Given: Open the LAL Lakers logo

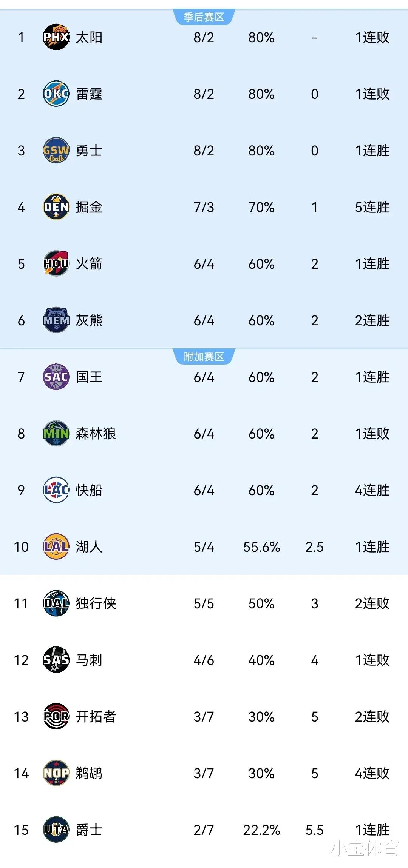Looking at the screenshot, I should 56,546.
